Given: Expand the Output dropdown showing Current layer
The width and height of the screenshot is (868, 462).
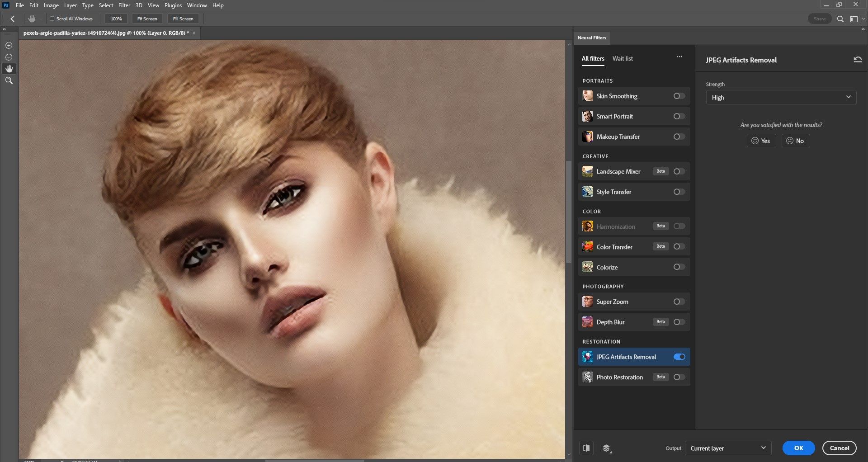Looking at the screenshot, I should 728,448.
